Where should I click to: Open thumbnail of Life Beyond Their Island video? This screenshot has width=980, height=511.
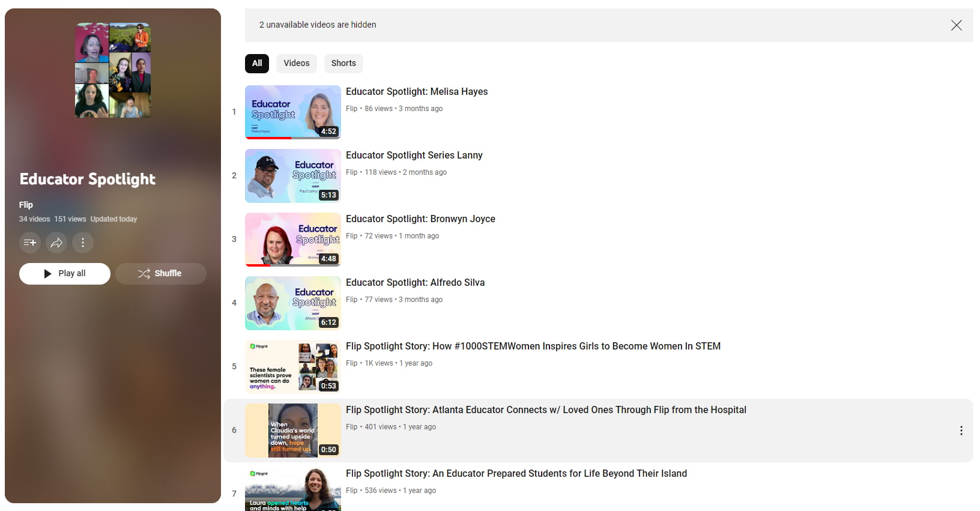point(293,489)
